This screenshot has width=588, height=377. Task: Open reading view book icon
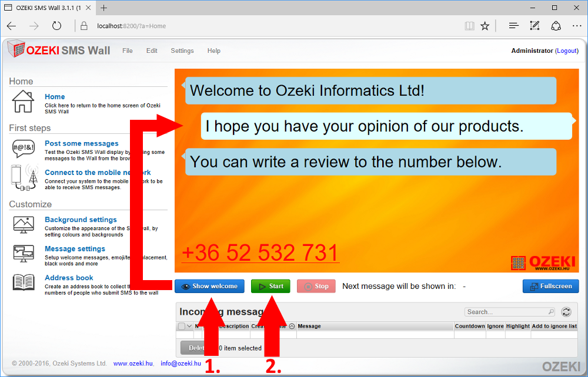point(469,26)
